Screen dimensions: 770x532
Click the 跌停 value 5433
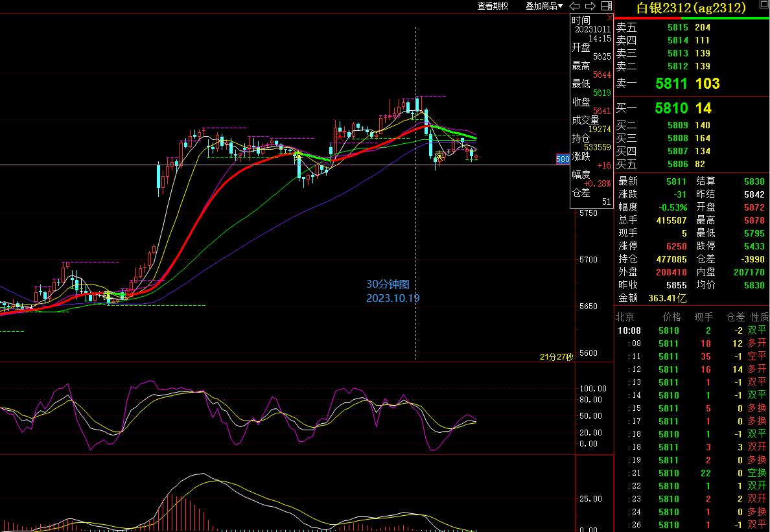coord(754,246)
